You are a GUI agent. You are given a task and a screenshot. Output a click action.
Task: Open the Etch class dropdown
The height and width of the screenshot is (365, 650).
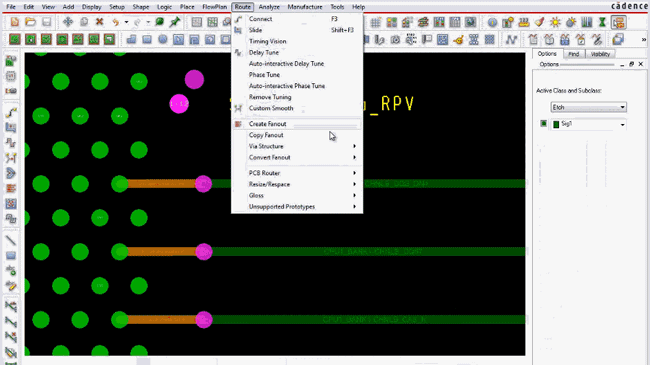588,107
